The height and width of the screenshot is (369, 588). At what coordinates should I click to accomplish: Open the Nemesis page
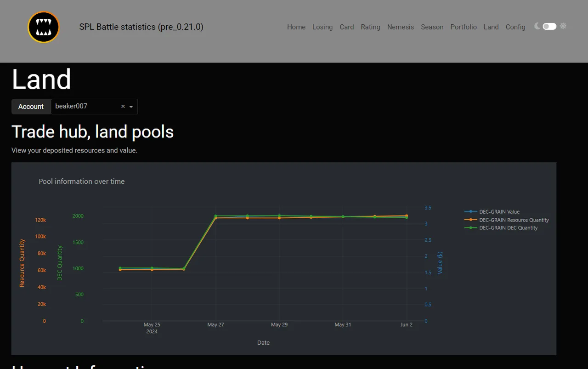pos(401,27)
